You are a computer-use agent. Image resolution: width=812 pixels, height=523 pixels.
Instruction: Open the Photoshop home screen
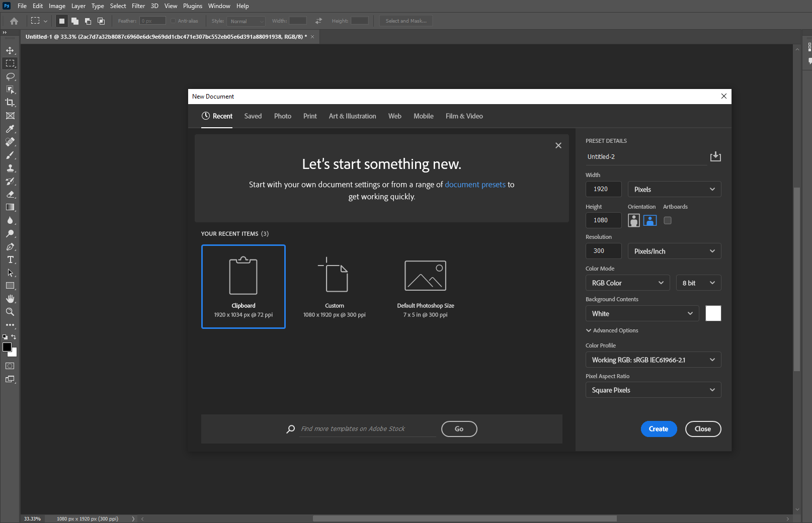[13, 21]
